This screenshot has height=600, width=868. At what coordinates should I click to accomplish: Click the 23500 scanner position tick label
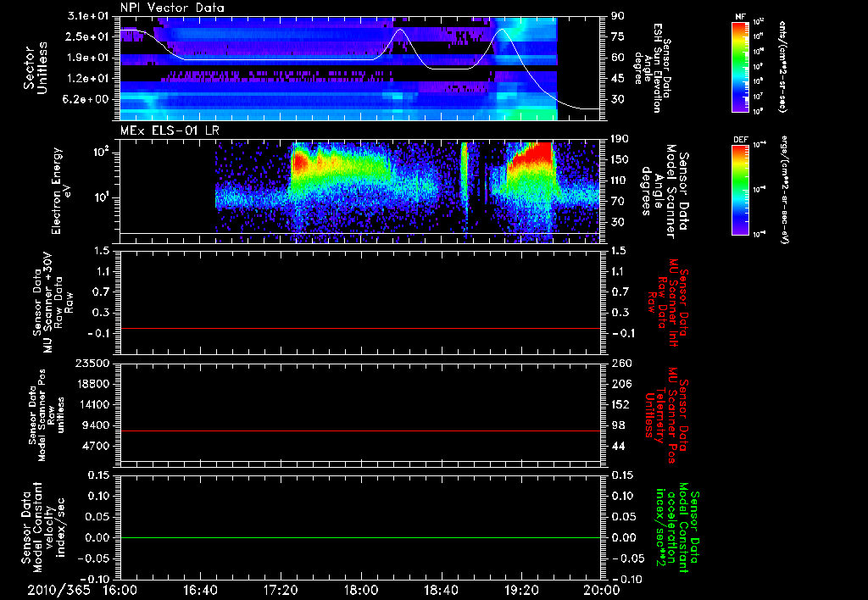(92, 364)
